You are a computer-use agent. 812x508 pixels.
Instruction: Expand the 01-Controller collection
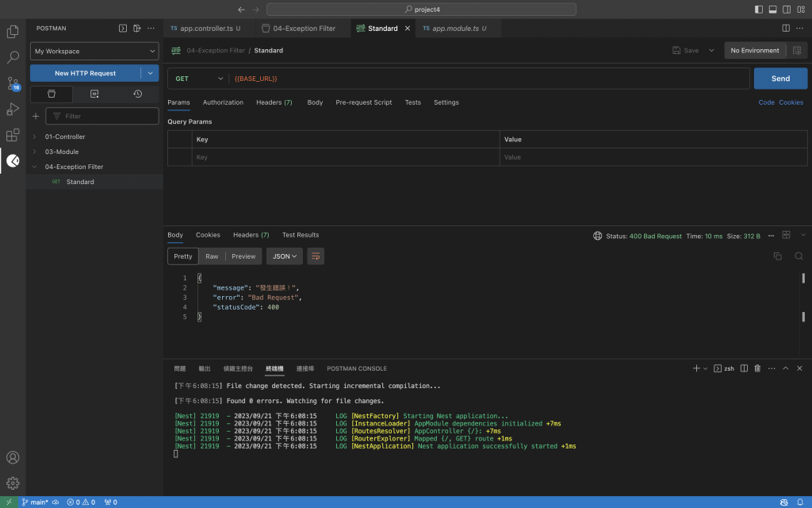64,137
